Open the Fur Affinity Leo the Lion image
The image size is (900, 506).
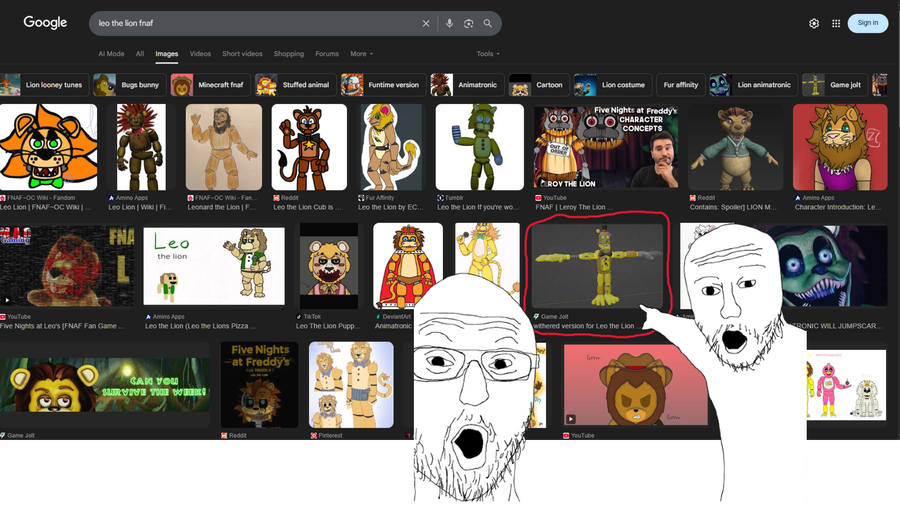click(391, 147)
